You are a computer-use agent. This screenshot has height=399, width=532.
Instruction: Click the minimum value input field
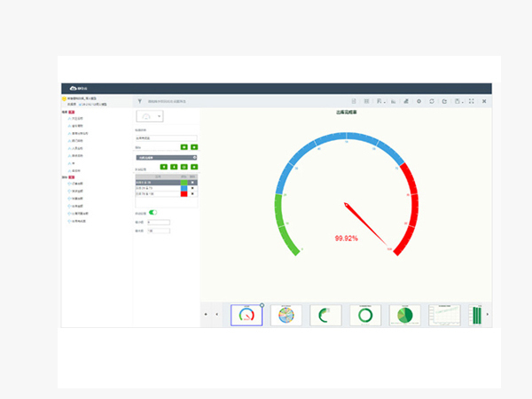coord(160,223)
